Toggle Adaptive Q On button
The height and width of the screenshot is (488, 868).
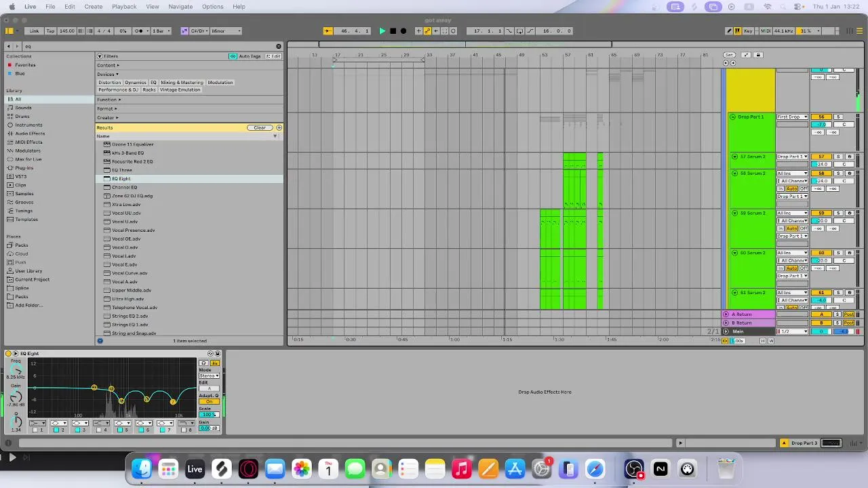click(209, 401)
